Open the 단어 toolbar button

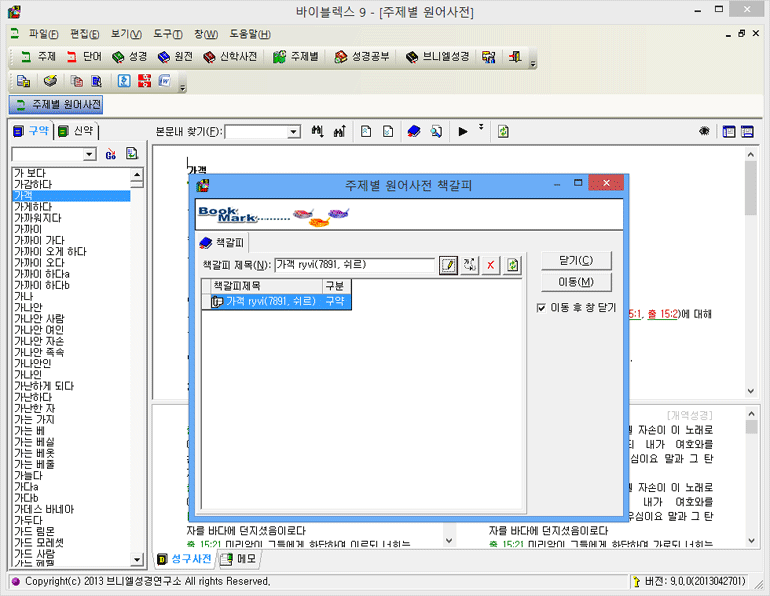tap(84, 56)
